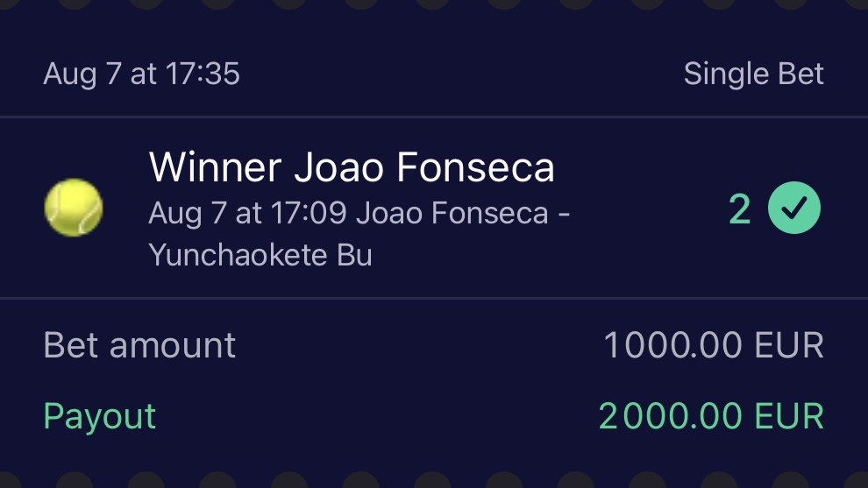This screenshot has height=488, width=868.
Task: Click "17:35" in the top timestamp
Action: coord(201,74)
